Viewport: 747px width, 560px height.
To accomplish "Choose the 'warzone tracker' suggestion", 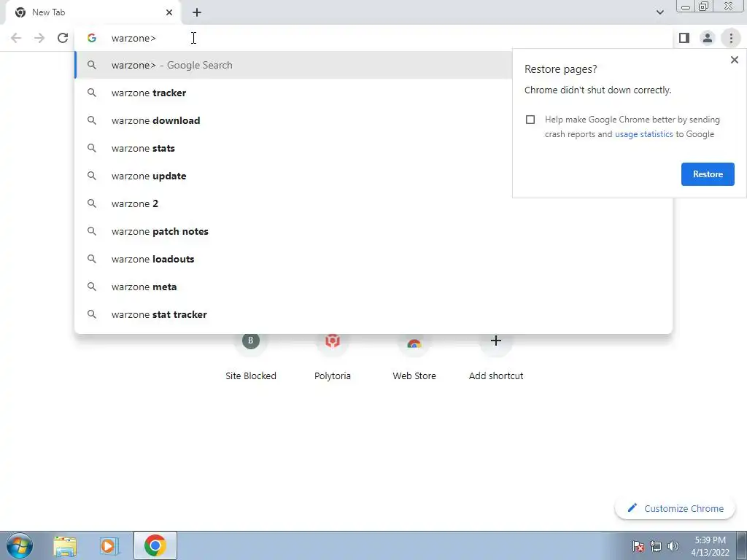I will click(x=293, y=93).
